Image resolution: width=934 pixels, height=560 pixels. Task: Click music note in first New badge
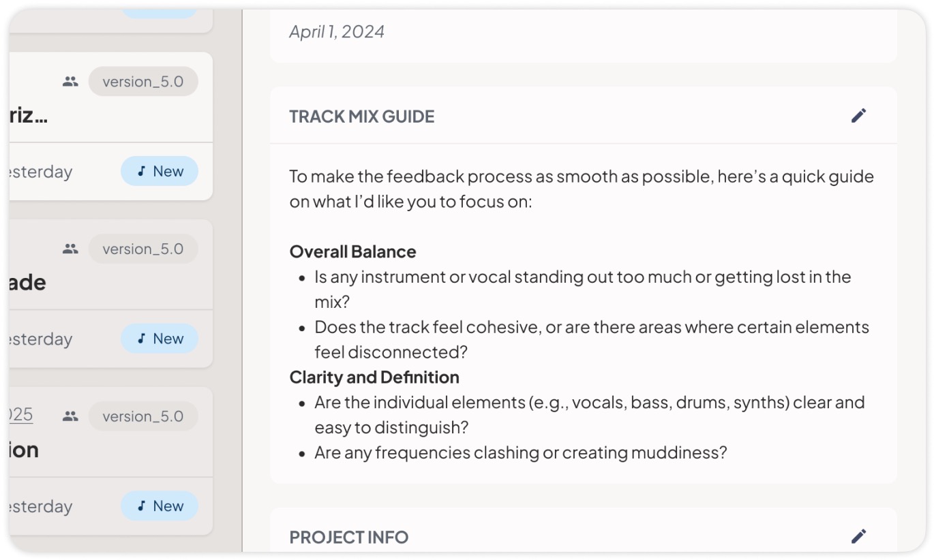142,171
